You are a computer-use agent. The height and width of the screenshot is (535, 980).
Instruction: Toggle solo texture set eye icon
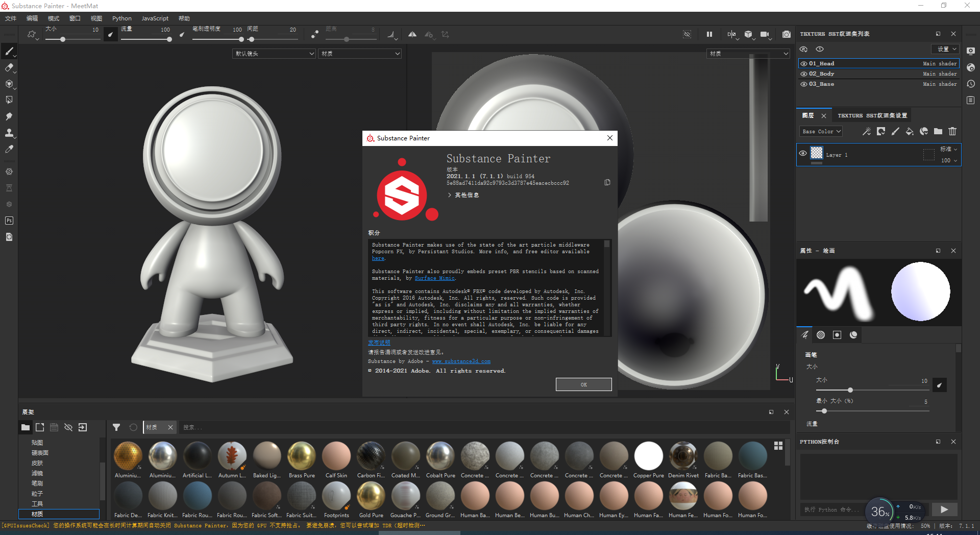(820, 49)
